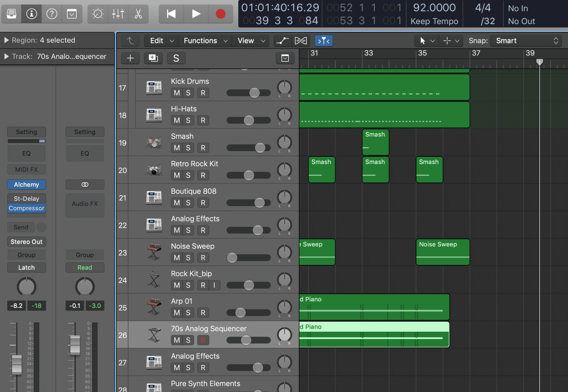Solo the Arp 01 track
The height and width of the screenshot is (392, 568).
[188, 313]
